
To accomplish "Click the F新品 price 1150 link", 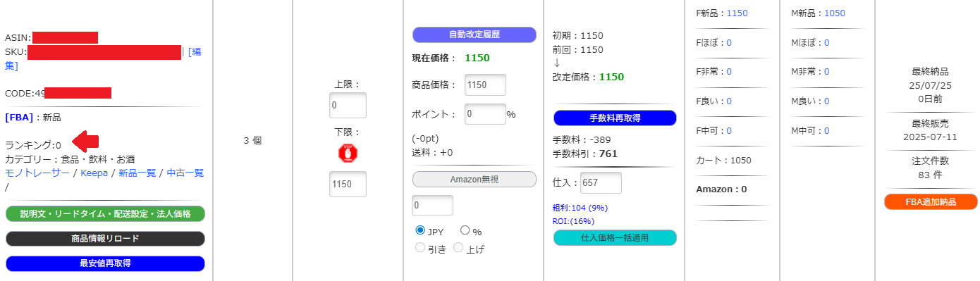I will (x=737, y=13).
